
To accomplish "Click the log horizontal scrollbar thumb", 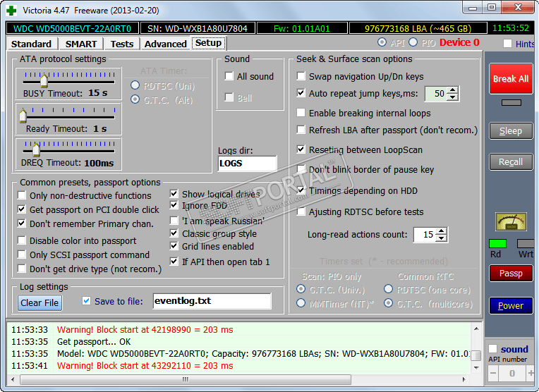I will click(x=186, y=379).
